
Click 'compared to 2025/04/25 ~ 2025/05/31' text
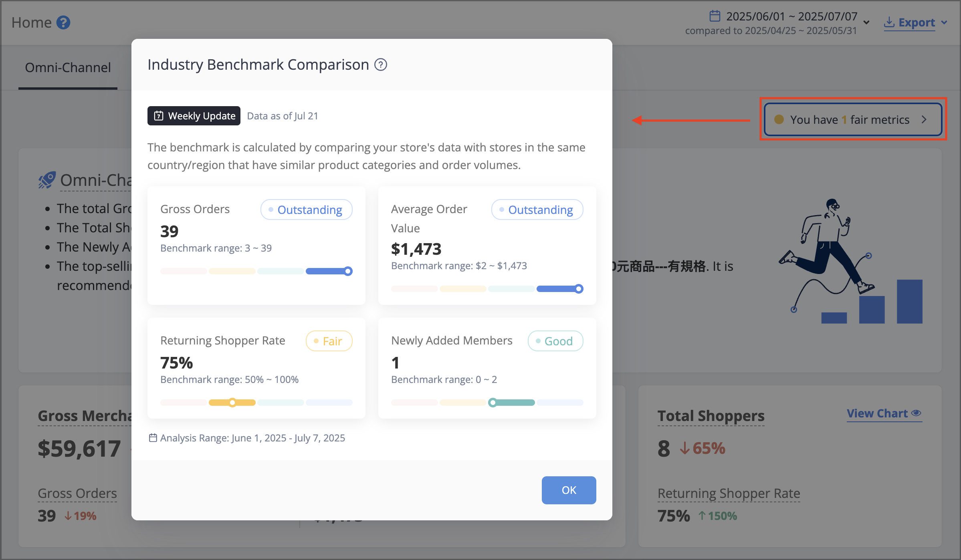(x=771, y=31)
